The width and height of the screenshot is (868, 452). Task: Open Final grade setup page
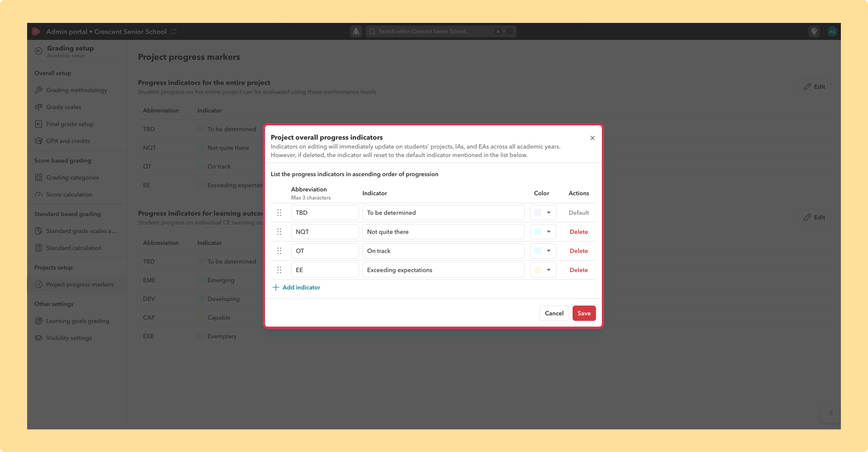77,124
